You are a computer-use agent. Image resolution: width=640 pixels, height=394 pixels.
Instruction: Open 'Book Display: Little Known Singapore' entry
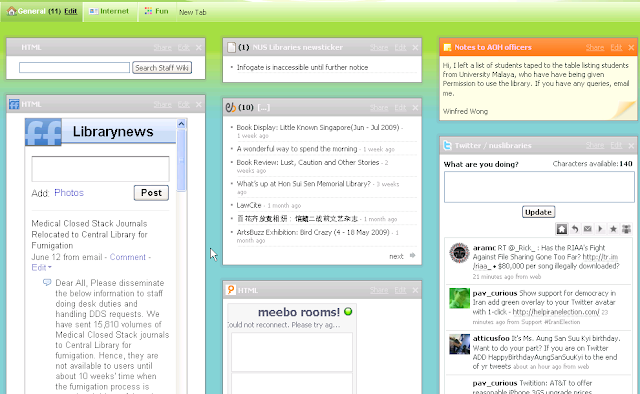point(318,127)
